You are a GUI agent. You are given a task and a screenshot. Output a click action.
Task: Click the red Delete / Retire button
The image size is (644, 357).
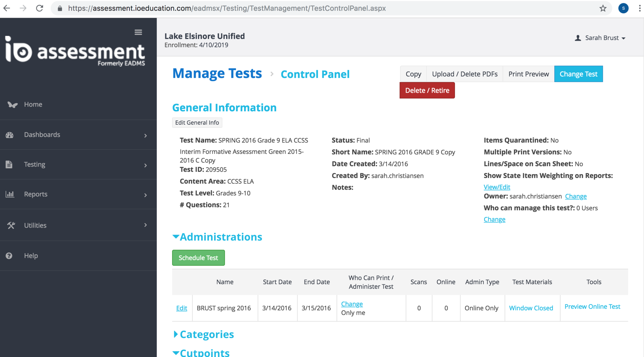[x=427, y=91]
